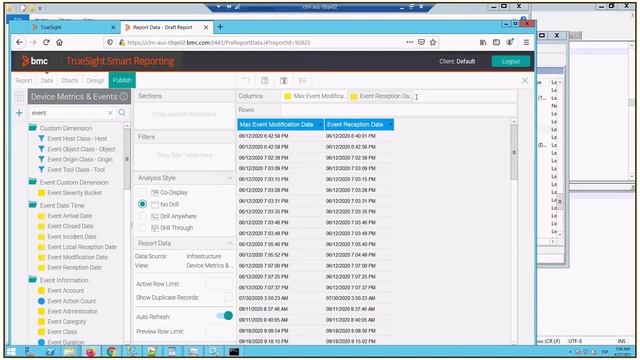The image size is (640, 360).
Task: Reload the page with refresh icon
Action: pos(46,42)
